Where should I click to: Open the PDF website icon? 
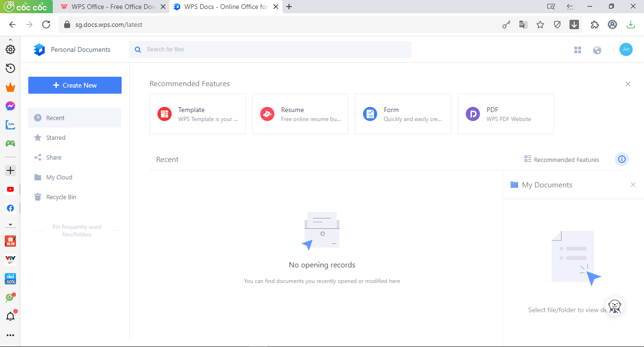pos(473,114)
